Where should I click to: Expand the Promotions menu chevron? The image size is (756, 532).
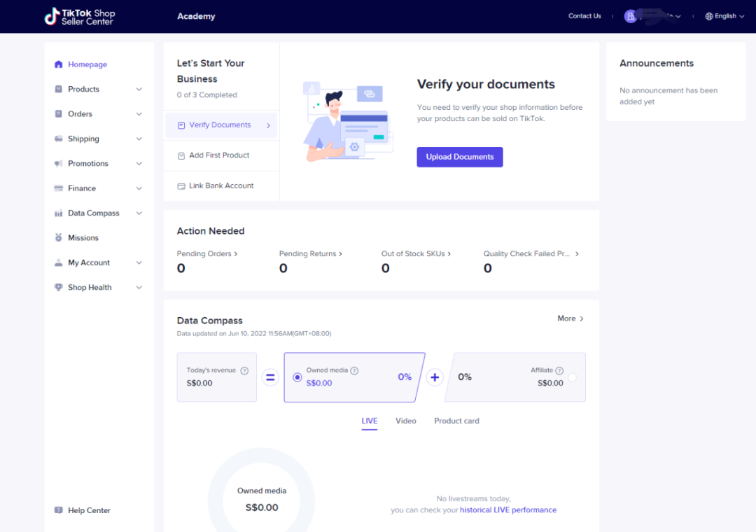pyautogui.click(x=139, y=164)
